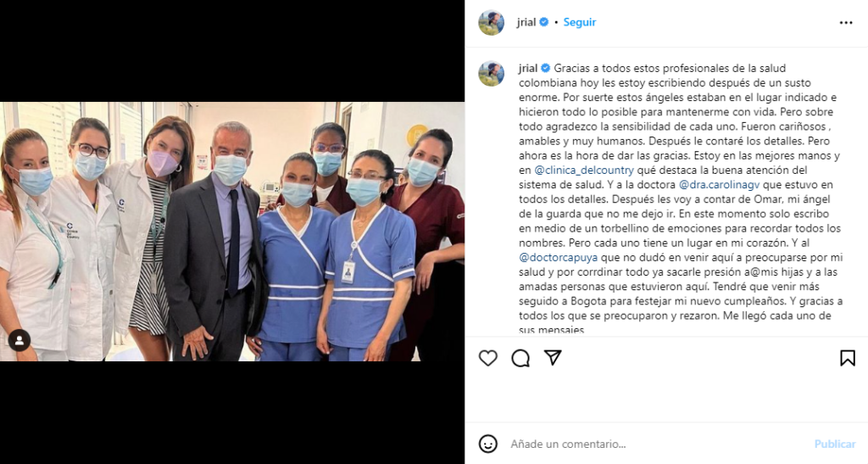Open the three-dot more options menu

846,23
